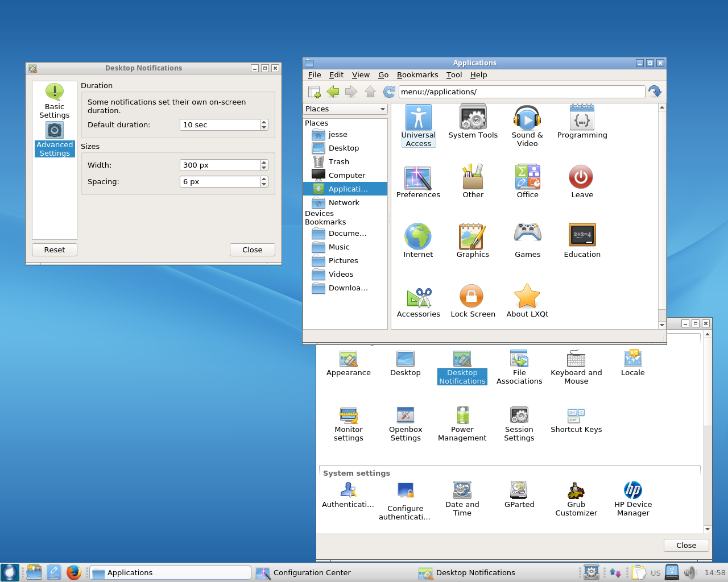
Task: Click Close in Configuration Center
Action: tap(686, 546)
